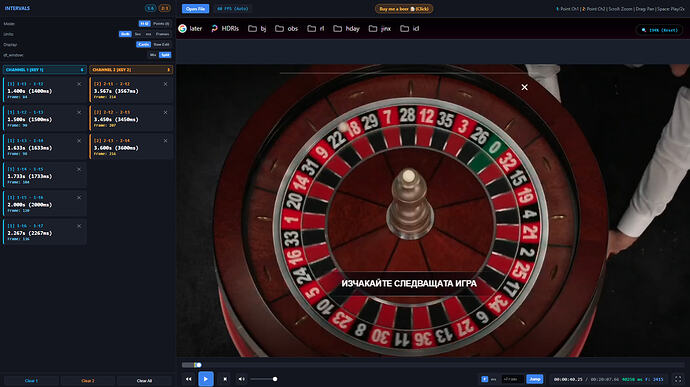Open the Google 'later' bookmark
The height and width of the screenshot is (387, 690).
190,28
